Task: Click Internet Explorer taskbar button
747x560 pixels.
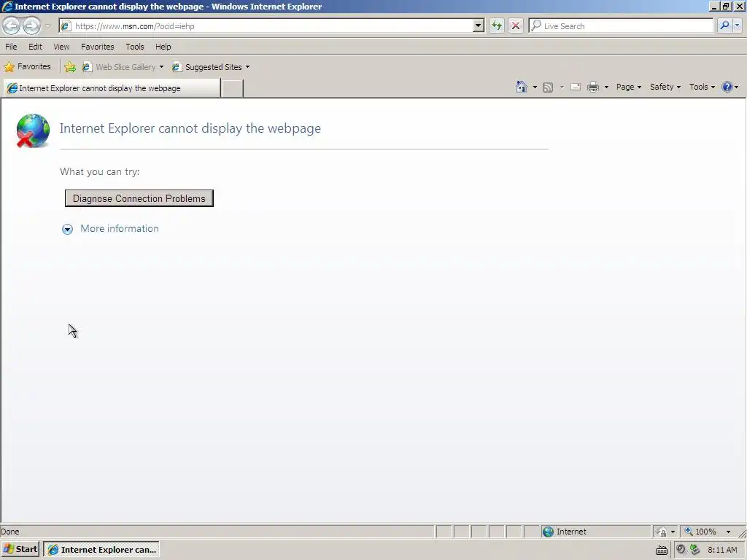Action: point(101,550)
